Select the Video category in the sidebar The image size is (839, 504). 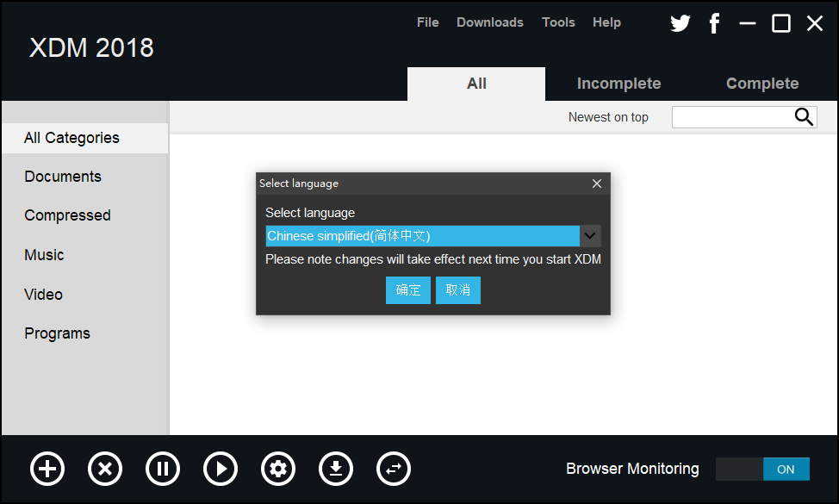pos(44,294)
